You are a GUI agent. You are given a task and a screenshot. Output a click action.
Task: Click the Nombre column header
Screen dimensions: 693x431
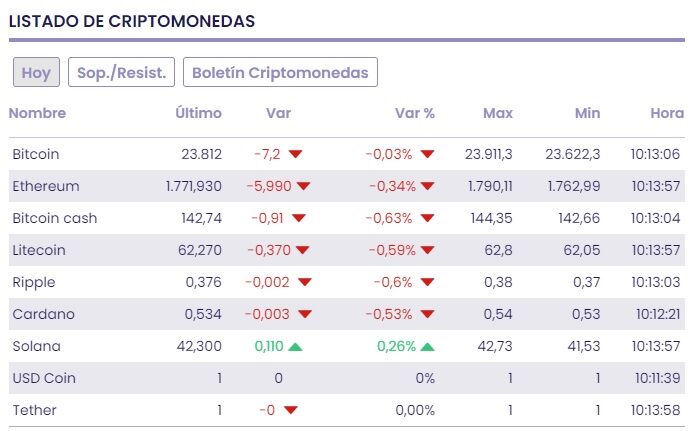coord(37,113)
